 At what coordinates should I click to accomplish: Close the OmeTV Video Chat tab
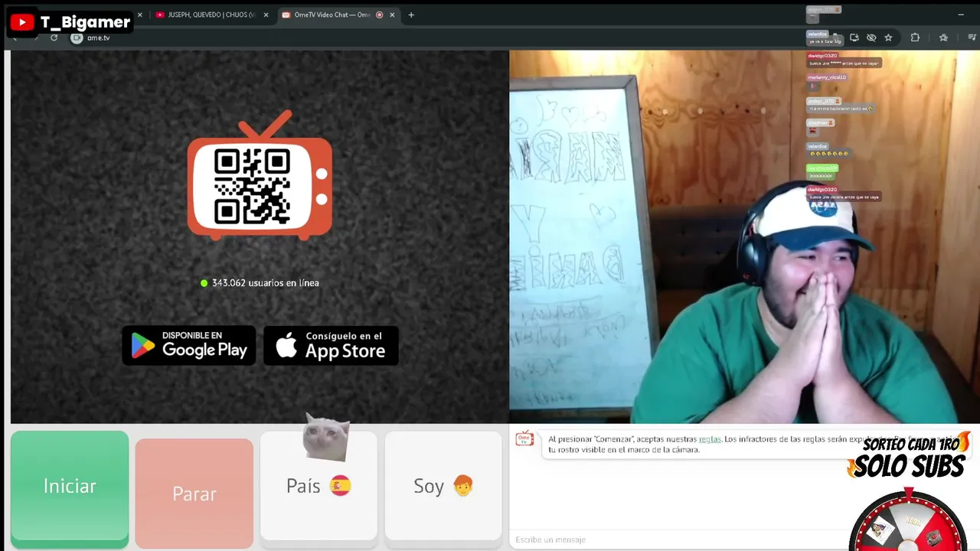[392, 15]
